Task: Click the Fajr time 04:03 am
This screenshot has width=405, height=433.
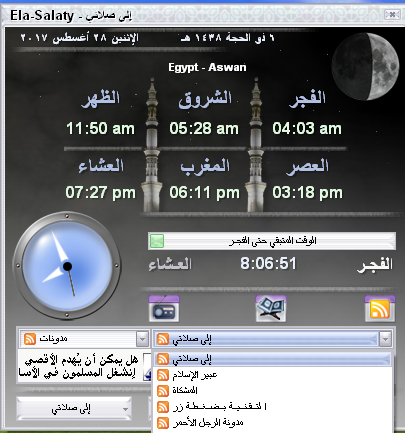Action: (x=307, y=129)
